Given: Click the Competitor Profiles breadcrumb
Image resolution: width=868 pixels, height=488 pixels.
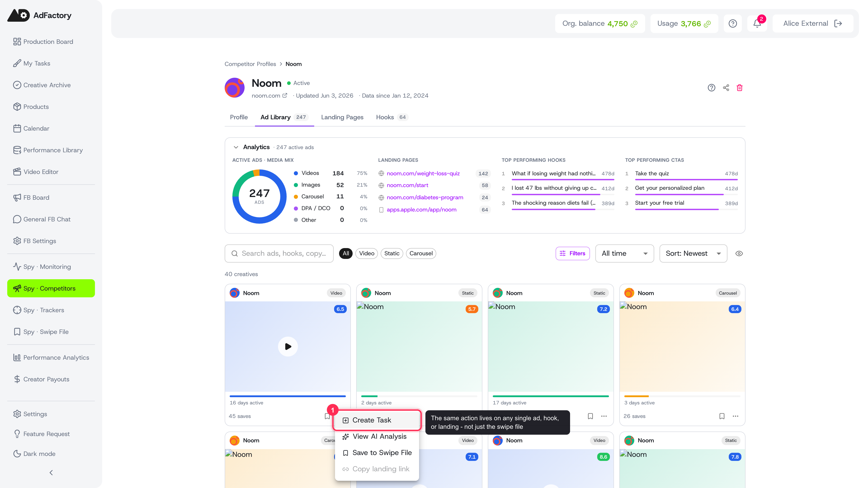Looking at the screenshot, I should click(250, 64).
